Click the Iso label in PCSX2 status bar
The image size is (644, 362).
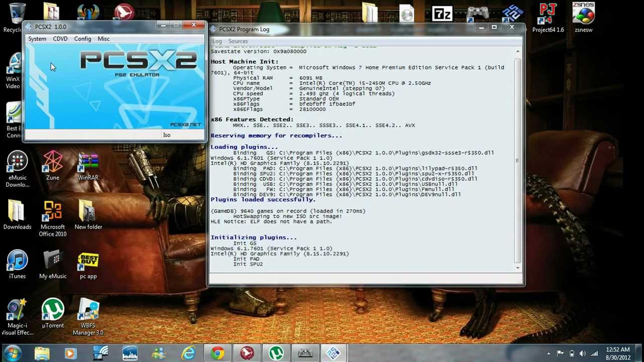pyautogui.click(x=167, y=135)
